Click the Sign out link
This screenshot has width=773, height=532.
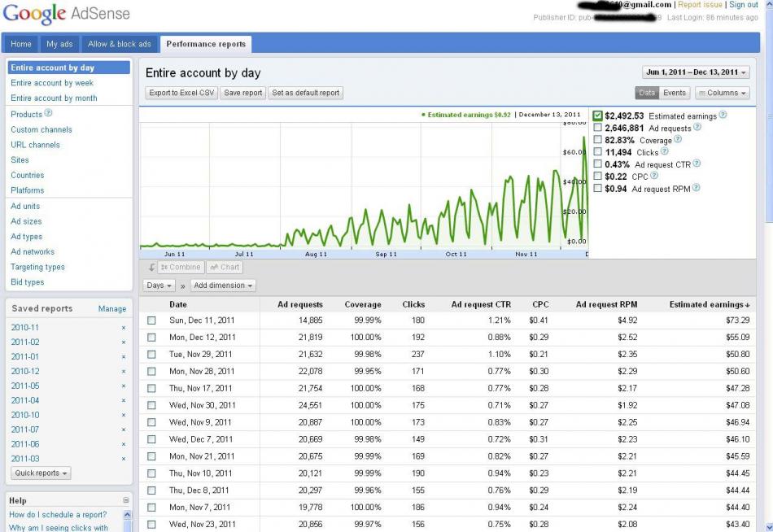tap(744, 4)
